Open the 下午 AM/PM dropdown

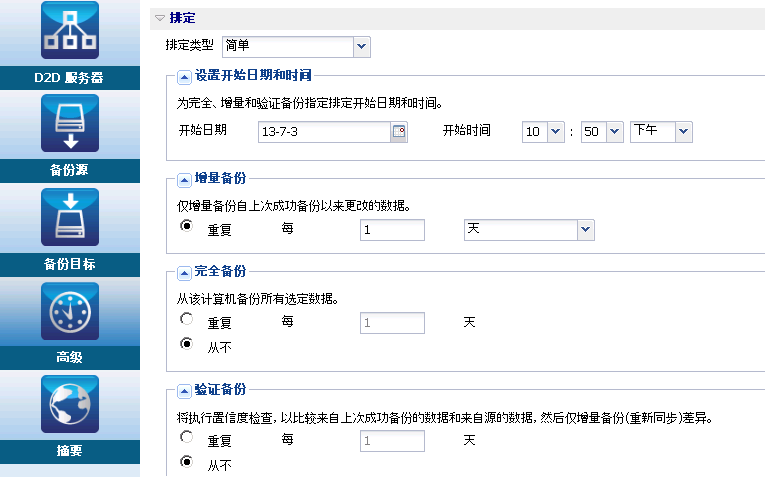(x=661, y=132)
